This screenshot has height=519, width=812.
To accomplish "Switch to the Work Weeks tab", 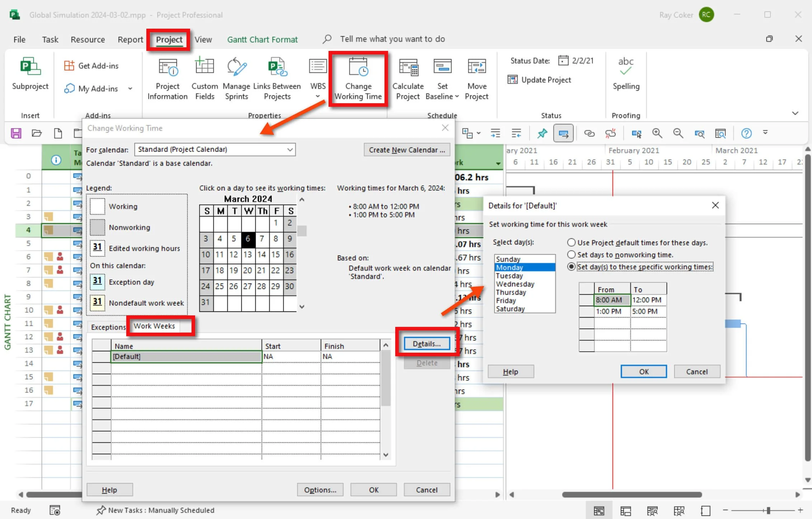I will 154,326.
